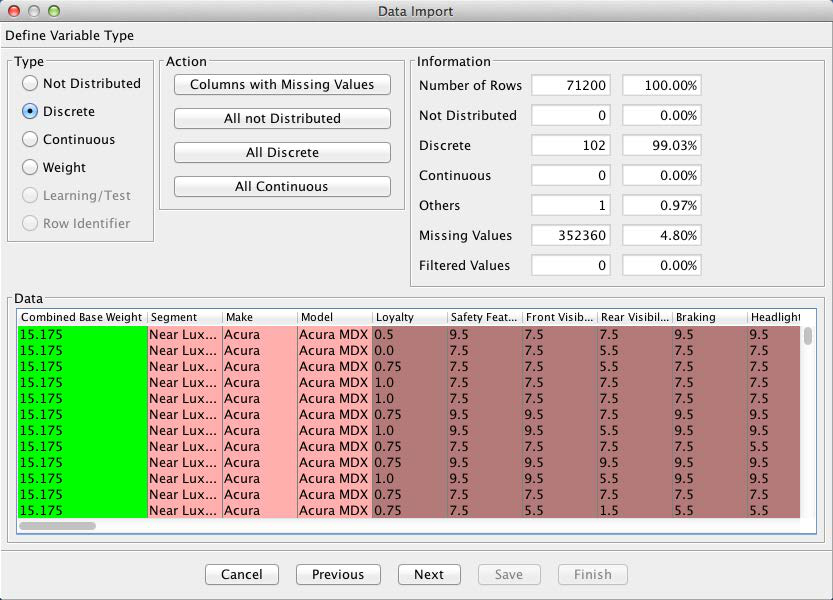Click the vertical scrollbar of data table

coord(807,336)
